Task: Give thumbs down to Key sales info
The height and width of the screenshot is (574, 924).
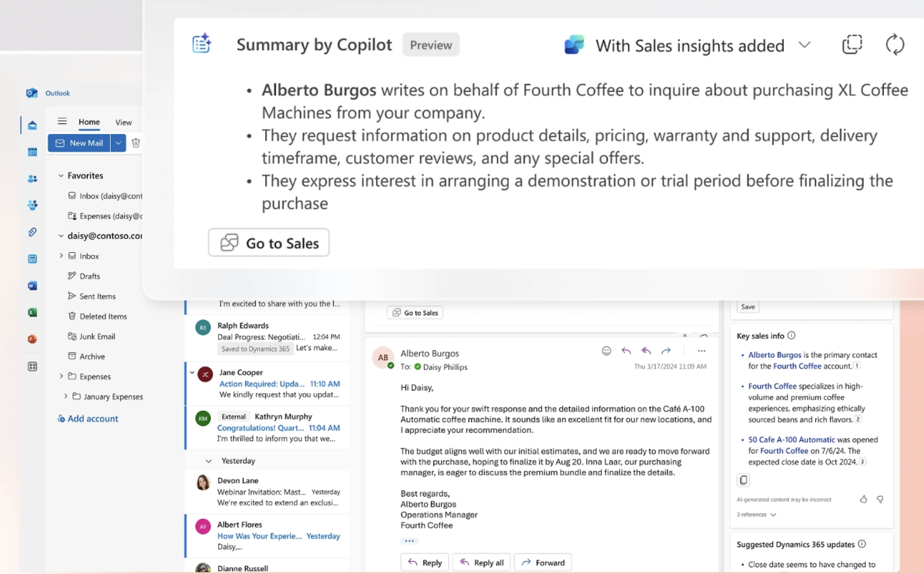Action: click(x=880, y=499)
